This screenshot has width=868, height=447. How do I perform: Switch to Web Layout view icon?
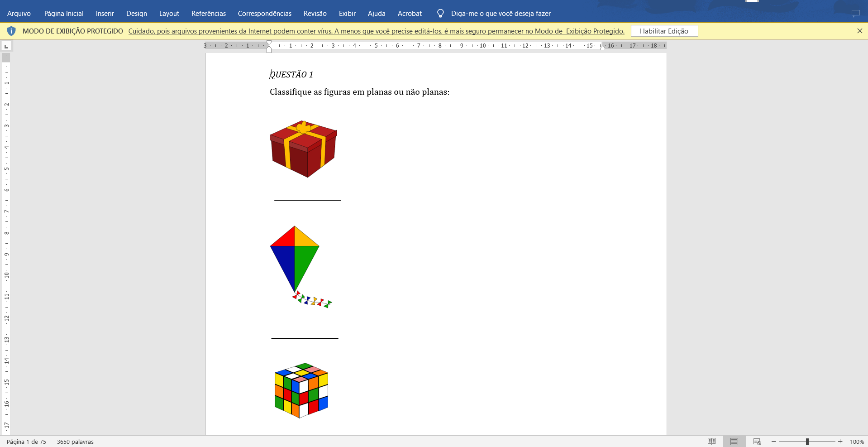[x=757, y=442]
